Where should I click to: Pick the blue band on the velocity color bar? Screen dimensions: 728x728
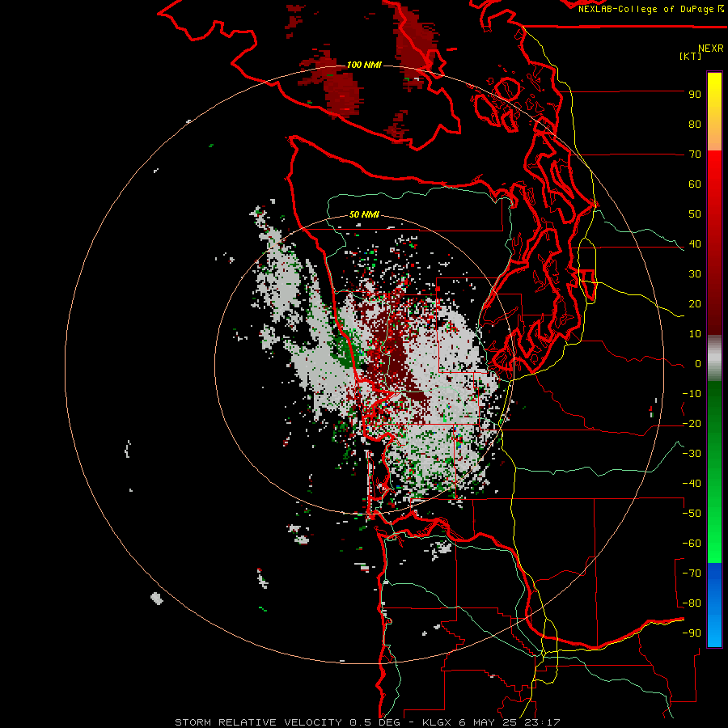(x=714, y=605)
